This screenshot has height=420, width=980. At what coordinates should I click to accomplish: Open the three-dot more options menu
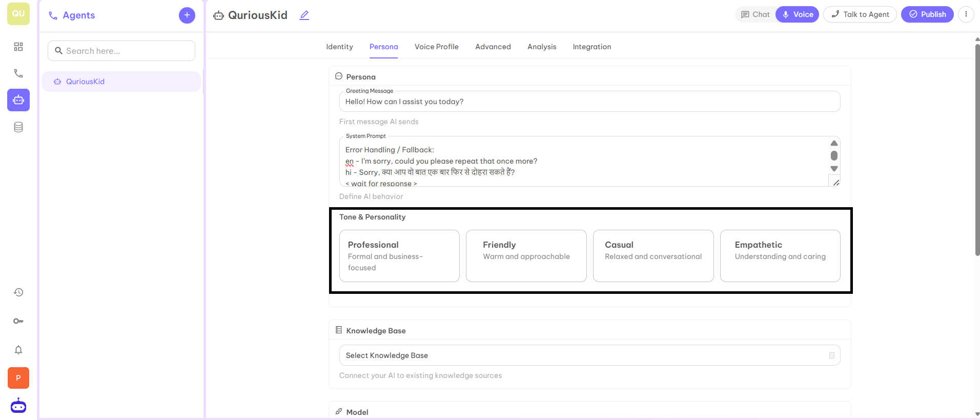point(966,14)
